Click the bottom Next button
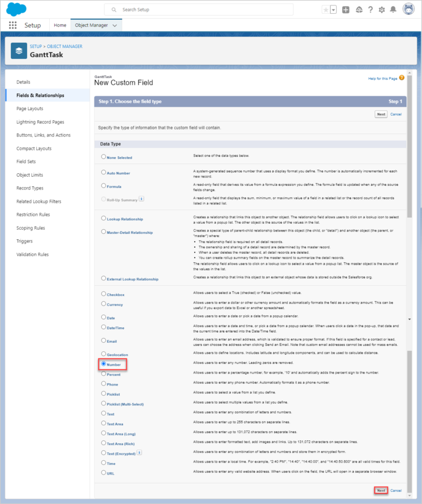Viewport: 422px width, 504px height. click(x=381, y=490)
